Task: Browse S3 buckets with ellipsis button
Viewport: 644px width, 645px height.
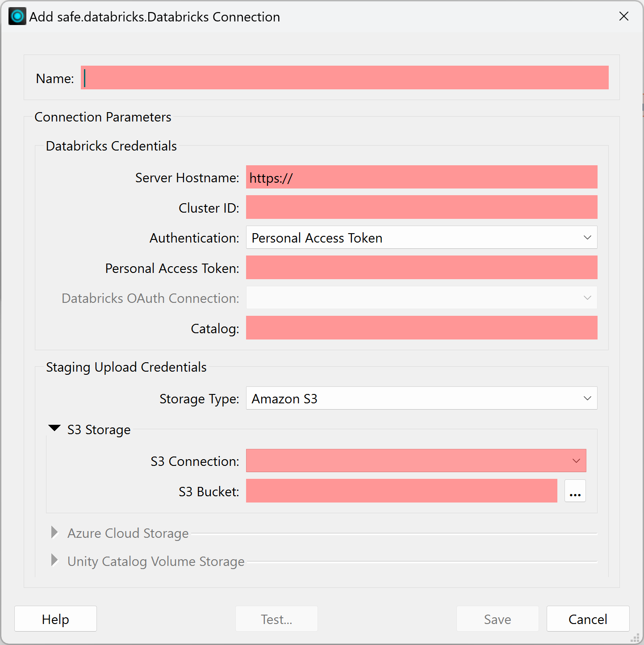Action: (575, 491)
